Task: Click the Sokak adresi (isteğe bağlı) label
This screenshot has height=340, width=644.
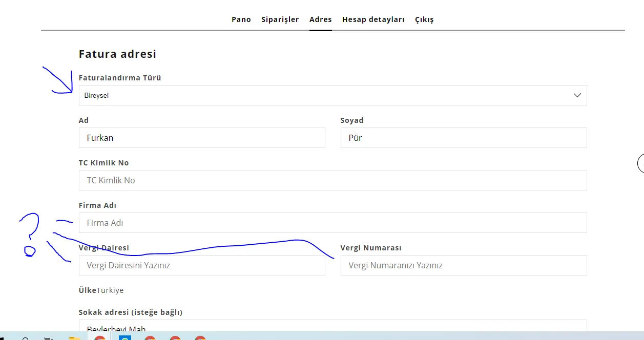Action: coord(131,312)
